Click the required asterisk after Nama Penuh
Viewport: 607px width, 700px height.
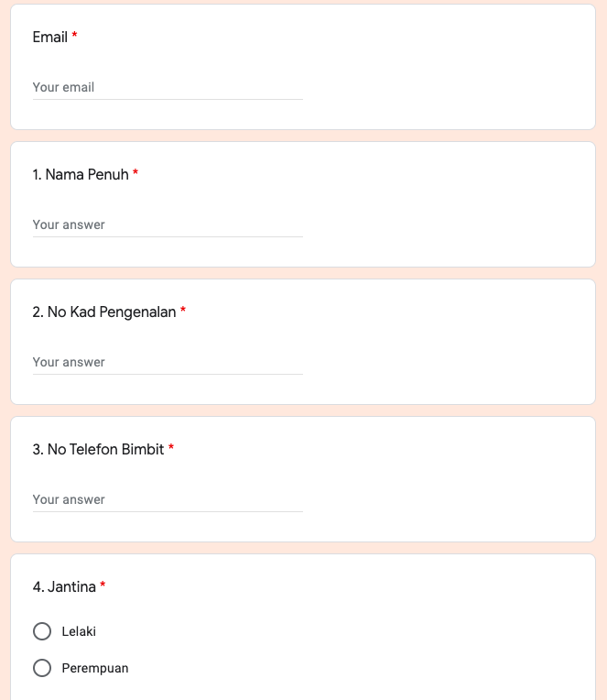point(135,174)
